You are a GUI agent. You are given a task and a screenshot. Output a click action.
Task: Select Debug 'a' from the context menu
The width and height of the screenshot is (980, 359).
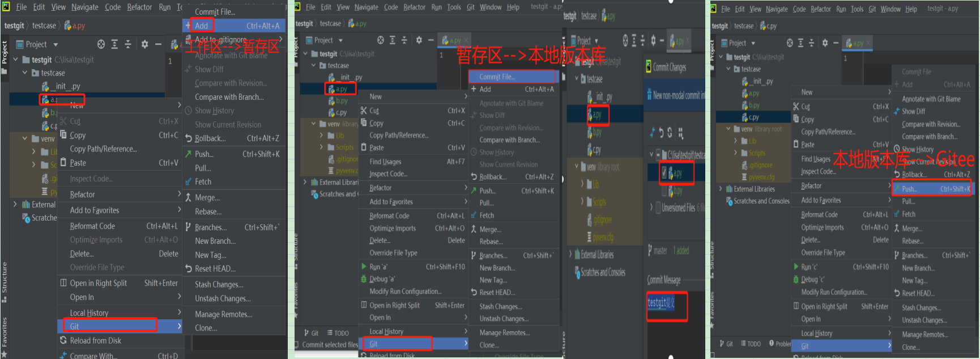[x=414, y=279]
